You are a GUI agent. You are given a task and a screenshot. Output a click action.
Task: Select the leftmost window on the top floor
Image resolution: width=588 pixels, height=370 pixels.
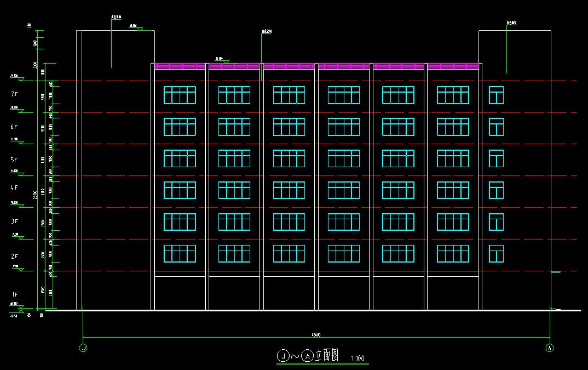[x=180, y=95]
